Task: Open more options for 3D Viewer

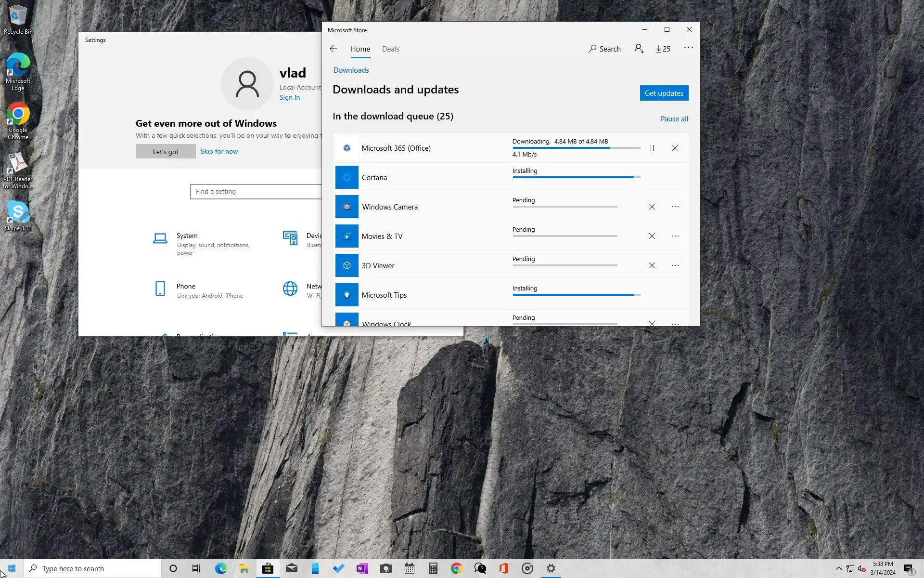Action: [x=675, y=265]
